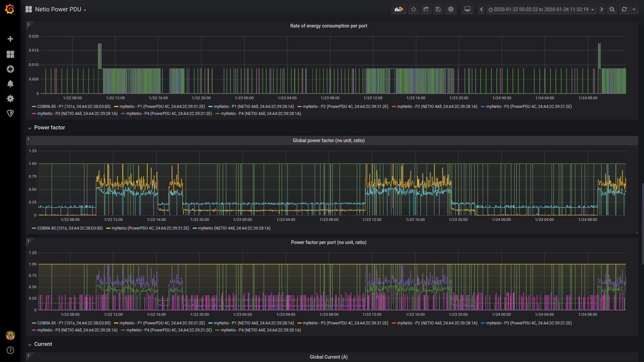
Task: Save the dashboard with disk icon
Action: (438, 9)
